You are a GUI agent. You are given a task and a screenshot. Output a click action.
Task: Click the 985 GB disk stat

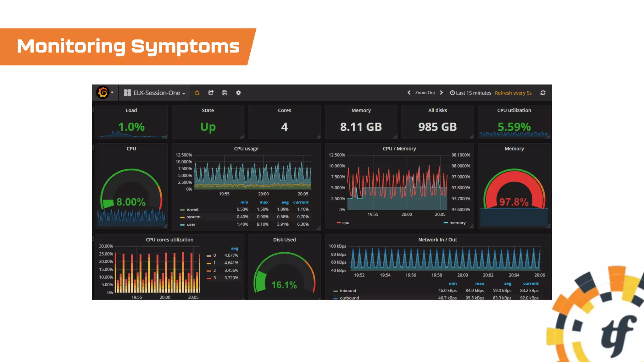[x=437, y=127]
